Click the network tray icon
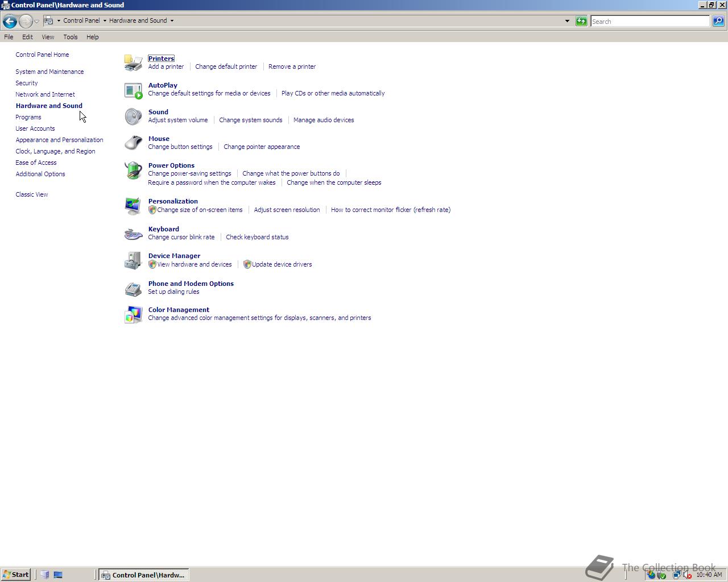728x582 pixels. pyautogui.click(x=677, y=575)
